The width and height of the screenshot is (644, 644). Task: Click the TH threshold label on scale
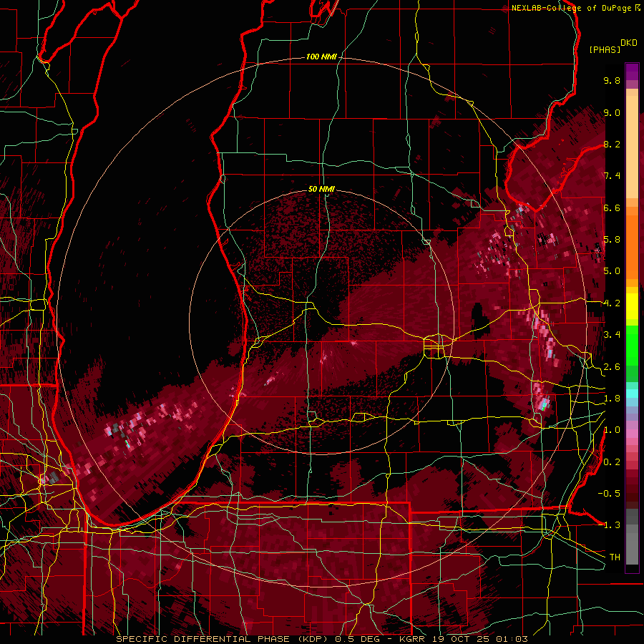[x=615, y=557]
